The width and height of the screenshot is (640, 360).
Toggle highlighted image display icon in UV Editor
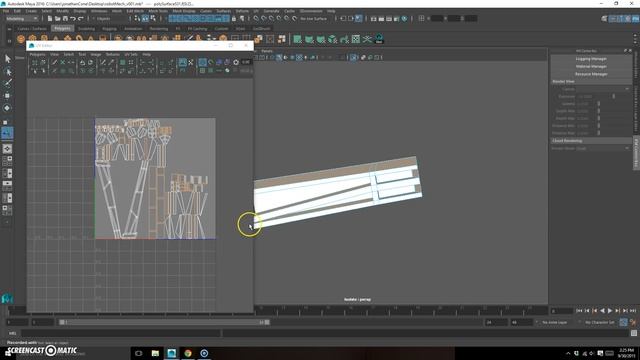(182, 62)
